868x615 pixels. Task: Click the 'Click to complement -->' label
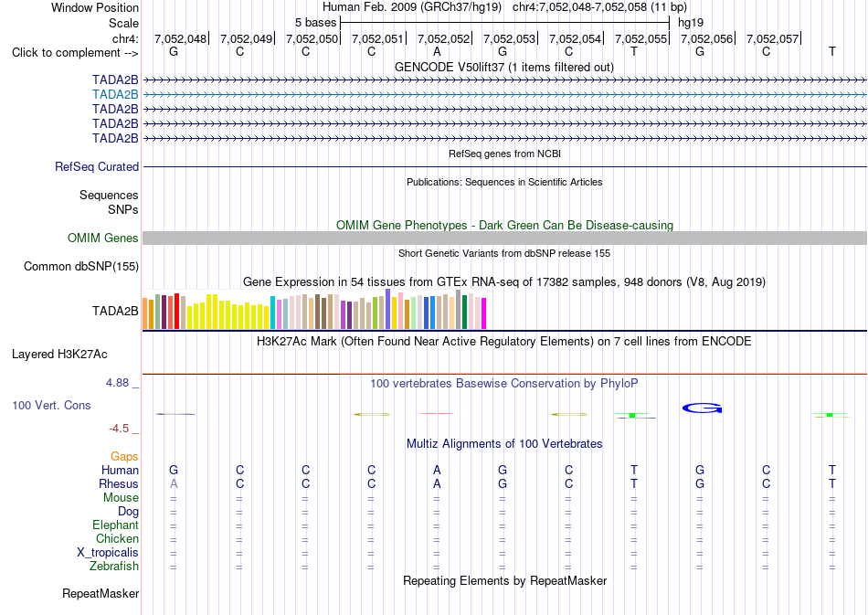coord(75,53)
